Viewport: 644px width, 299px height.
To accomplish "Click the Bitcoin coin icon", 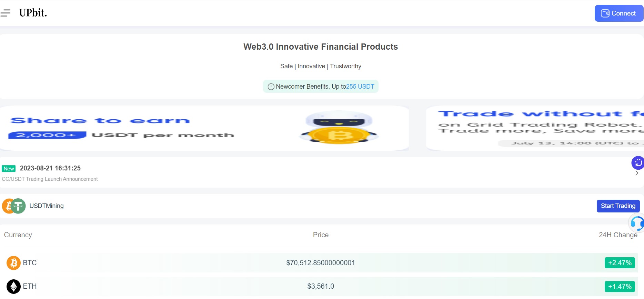I will (13, 263).
